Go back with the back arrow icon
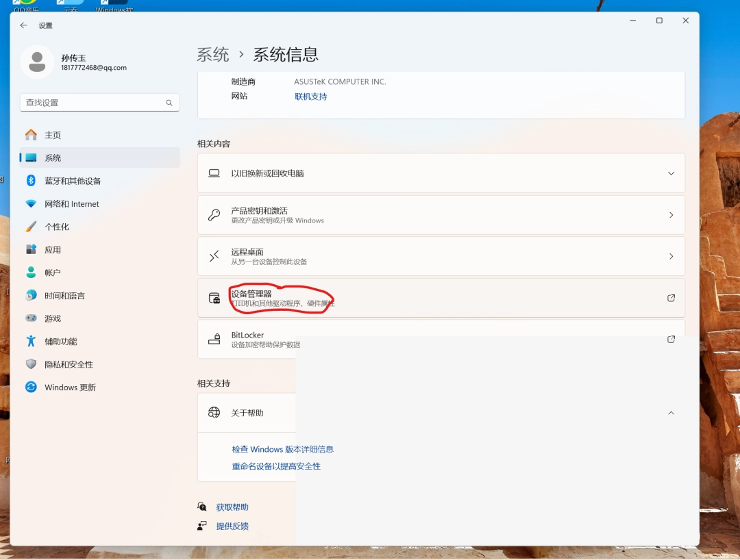This screenshot has width=740, height=560. coord(23,25)
